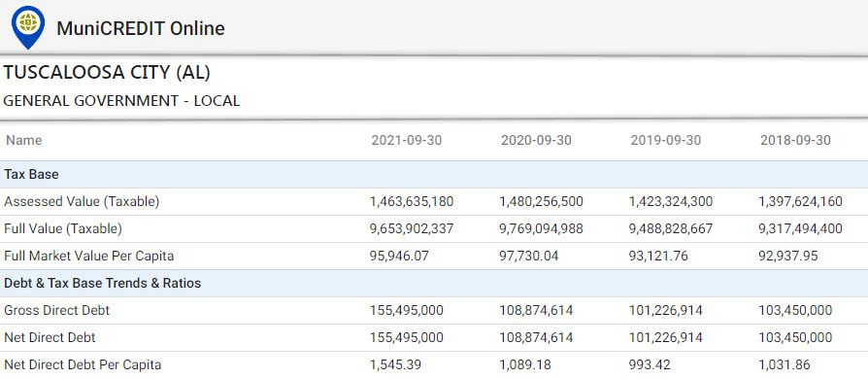Select value 93,121.76
This screenshot has height=379, width=868.
658,256
